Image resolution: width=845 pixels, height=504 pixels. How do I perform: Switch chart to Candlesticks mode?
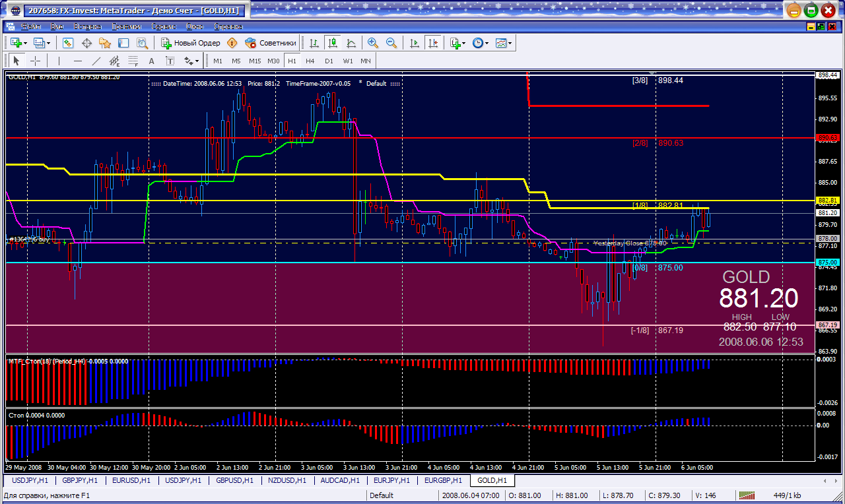[x=333, y=43]
